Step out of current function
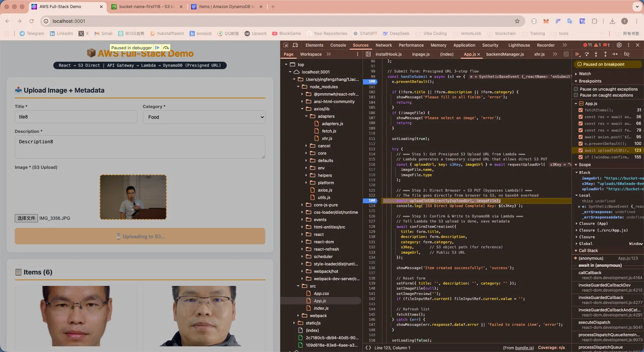 pos(605,54)
